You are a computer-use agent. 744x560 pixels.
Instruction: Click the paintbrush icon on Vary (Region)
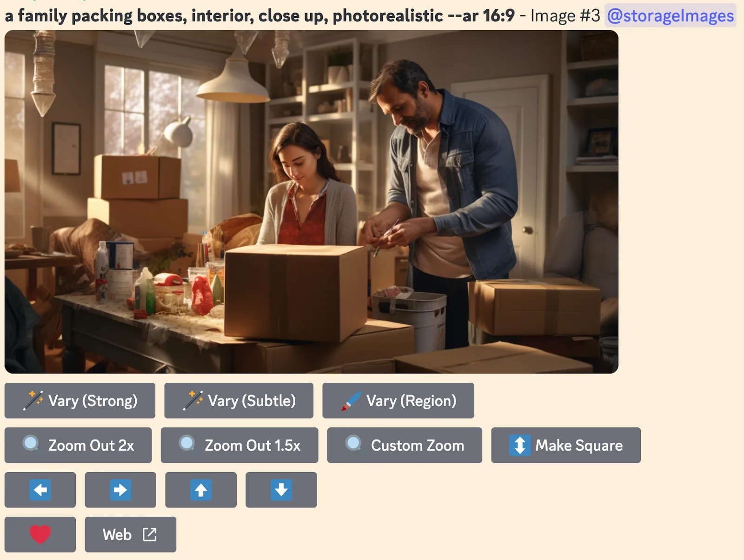pyautogui.click(x=351, y=400)
